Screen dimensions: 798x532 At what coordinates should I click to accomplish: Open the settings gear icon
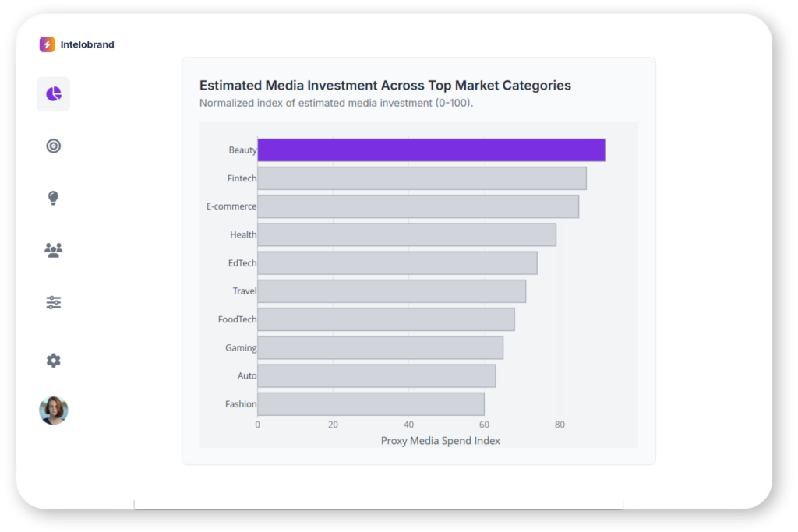53,361
